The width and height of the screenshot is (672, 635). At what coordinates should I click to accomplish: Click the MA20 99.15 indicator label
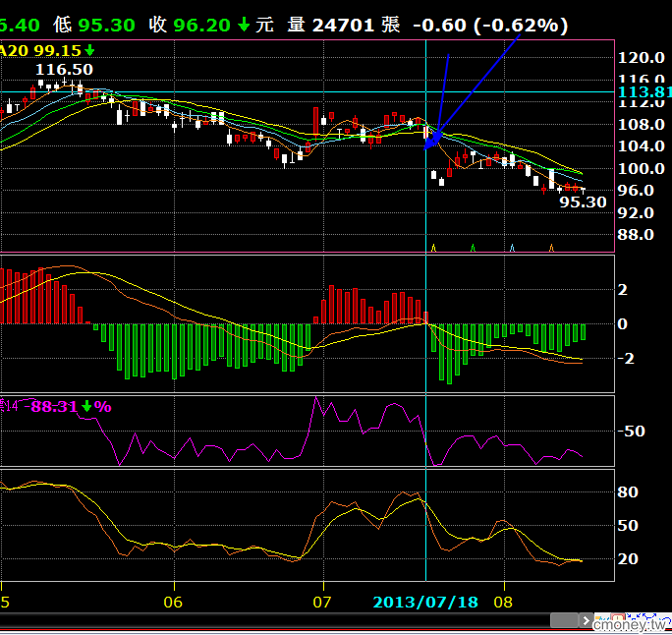point(46,50)
